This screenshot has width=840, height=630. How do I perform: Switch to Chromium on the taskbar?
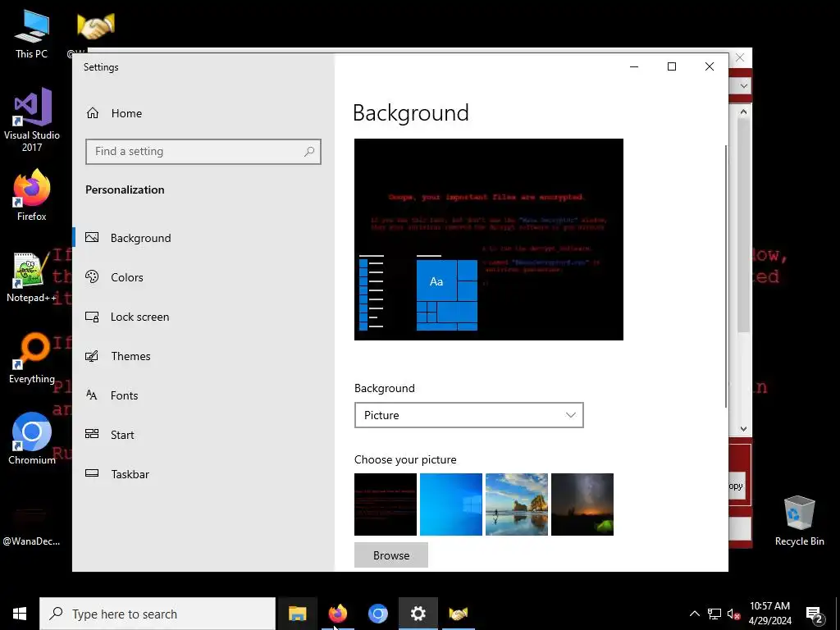tap(377, 614)
